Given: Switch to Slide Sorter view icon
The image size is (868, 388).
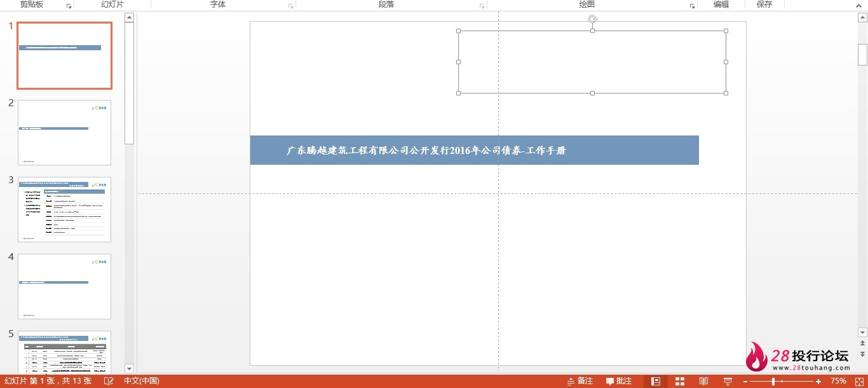Looking at the screenshot, I should coord(679,381).
